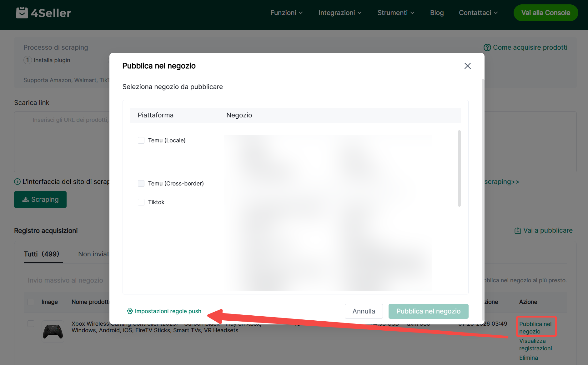The image size is (588, 365).
Task: Open the Integrazioni dropdown
Action: [x=340, y=13]
